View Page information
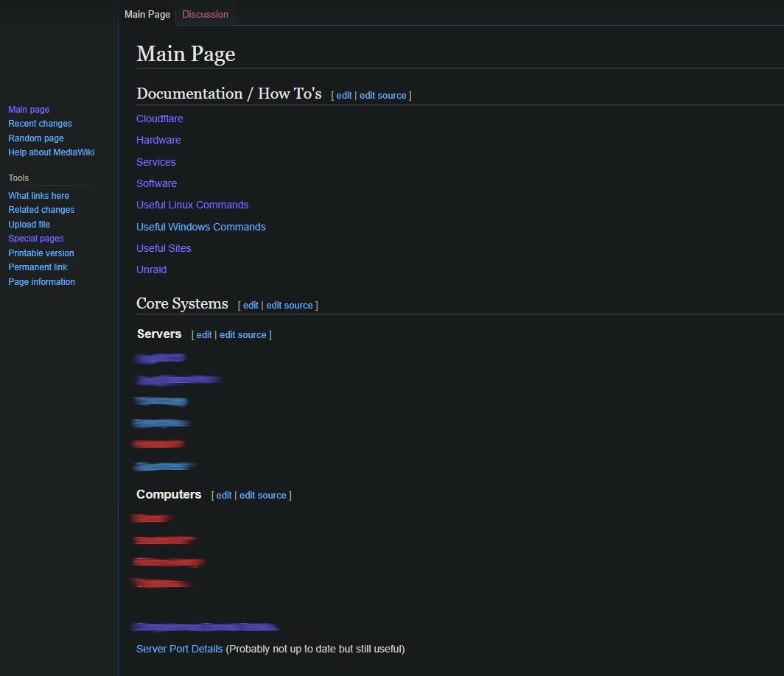This screenshot has height=676, width=784. 41,282
